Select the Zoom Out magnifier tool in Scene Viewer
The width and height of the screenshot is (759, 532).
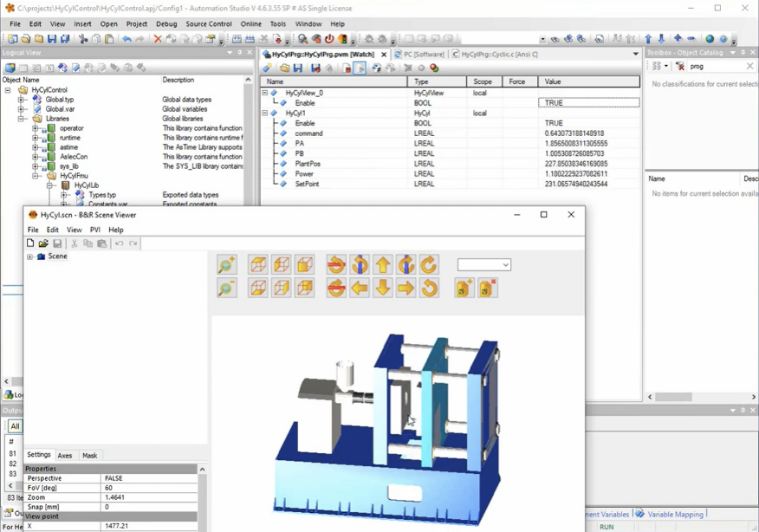tap(226, 287)
